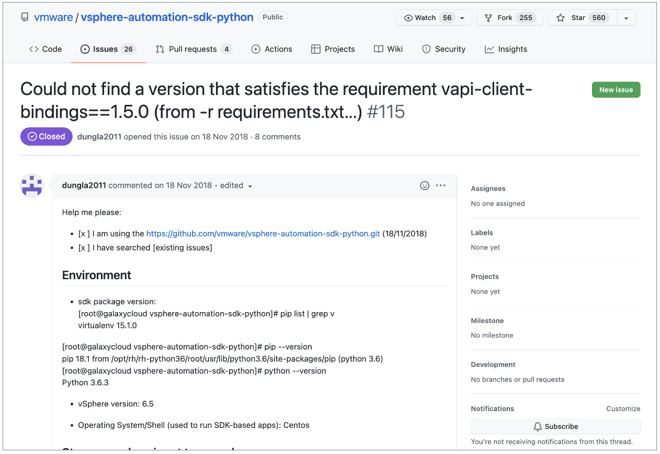
Task: Expand the edited history dropdown
Action: (x=236, y=186)
